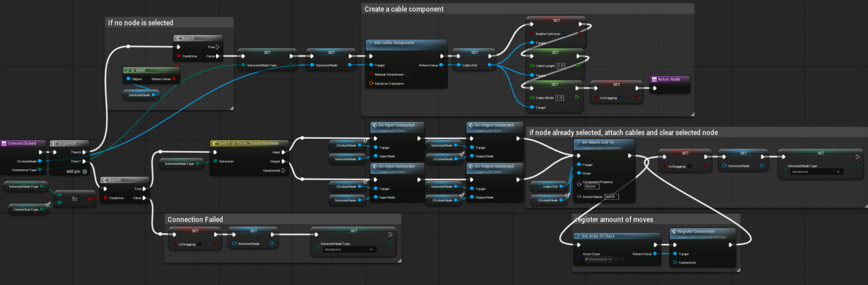Open Selected Node Type dropdown in Connection Failed

[349, 249]
